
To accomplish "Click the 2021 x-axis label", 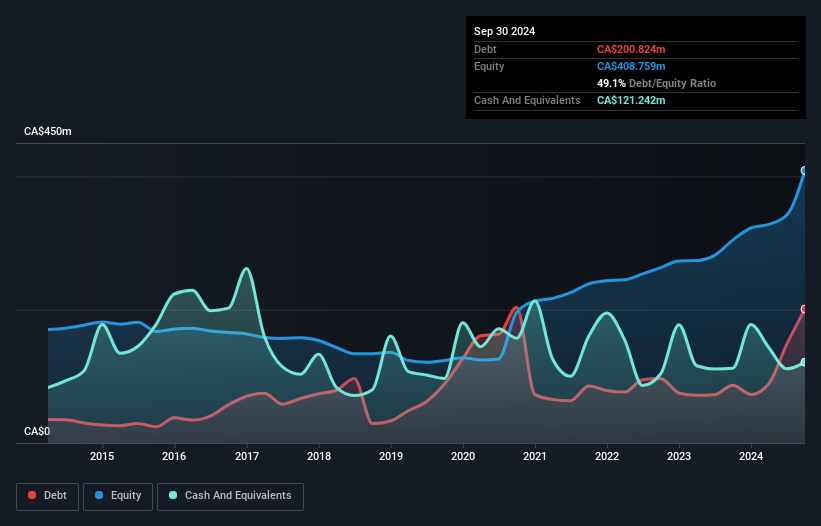I will click(x=535, y=456).
